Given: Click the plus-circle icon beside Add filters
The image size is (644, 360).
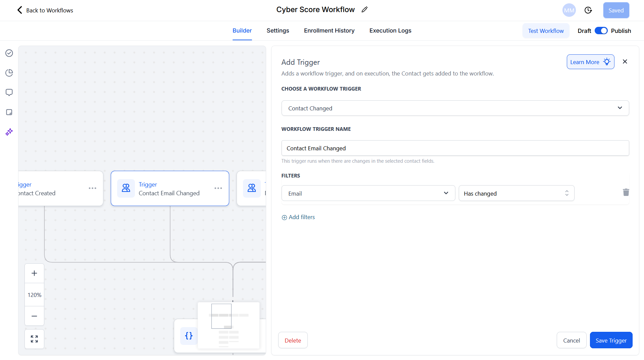Looking at the screenshot, I should click(284, 217).
